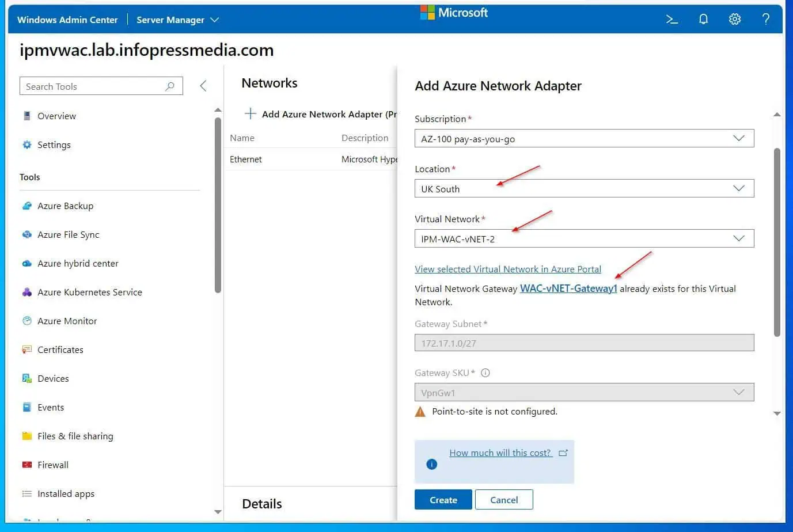Image resolution: width=793 pixels, height=532 pixels.
Task: Click dialog scroll down arrow
Action: coord(777,413)
